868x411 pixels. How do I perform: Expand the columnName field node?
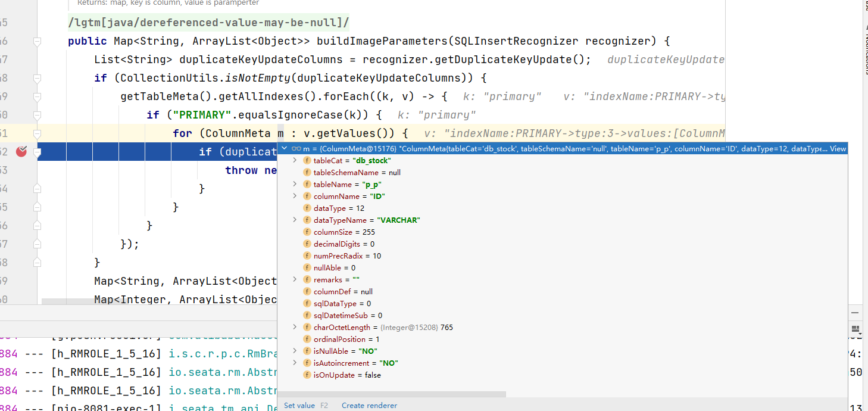click(295, 197)
